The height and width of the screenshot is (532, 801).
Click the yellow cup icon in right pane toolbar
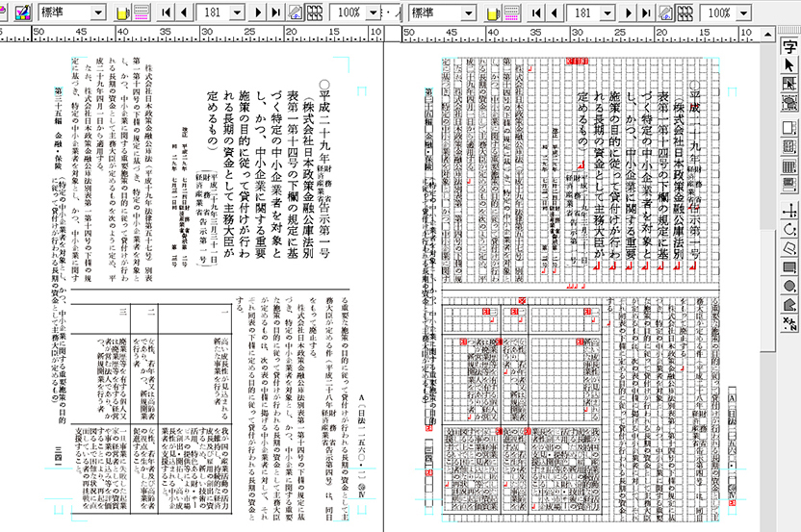(x=493, y=13)
